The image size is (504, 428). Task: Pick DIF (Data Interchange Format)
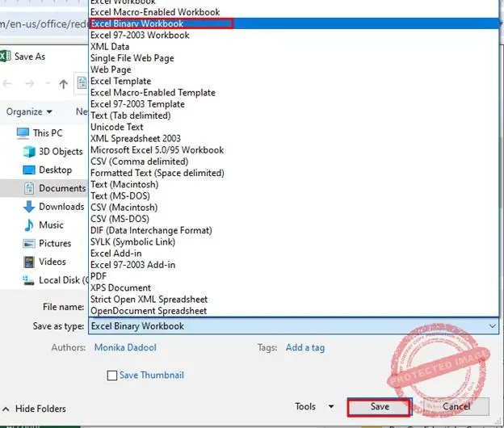pos(293,230)
